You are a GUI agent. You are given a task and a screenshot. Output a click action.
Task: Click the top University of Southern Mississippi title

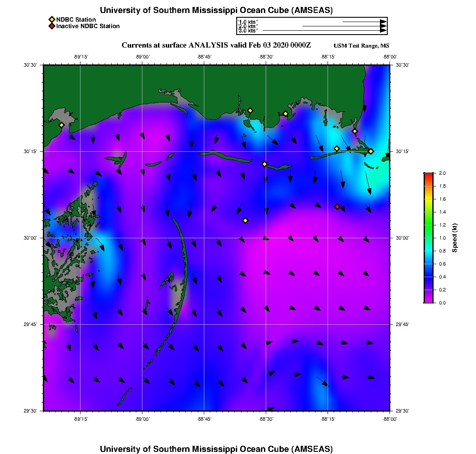216,10
